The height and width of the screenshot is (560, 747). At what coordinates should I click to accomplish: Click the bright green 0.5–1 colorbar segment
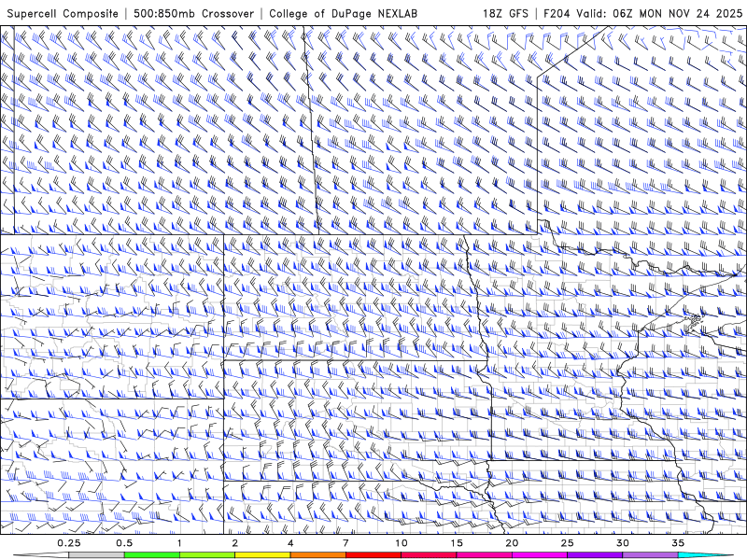[152, 555]
